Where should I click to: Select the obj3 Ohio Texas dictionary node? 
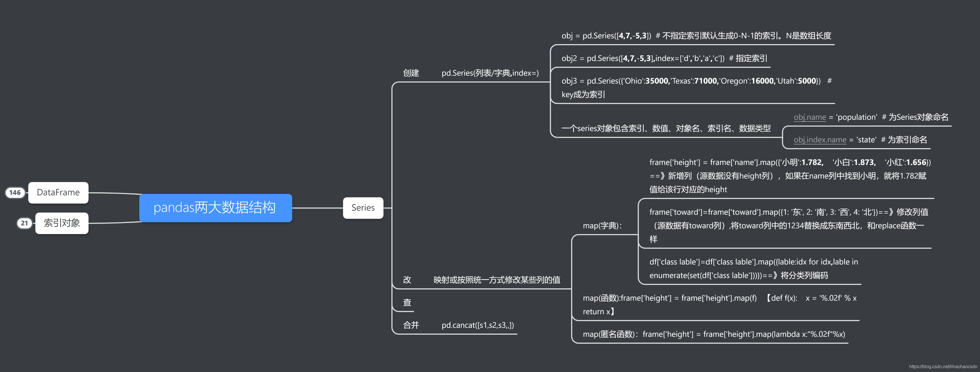tap(696, 87)
